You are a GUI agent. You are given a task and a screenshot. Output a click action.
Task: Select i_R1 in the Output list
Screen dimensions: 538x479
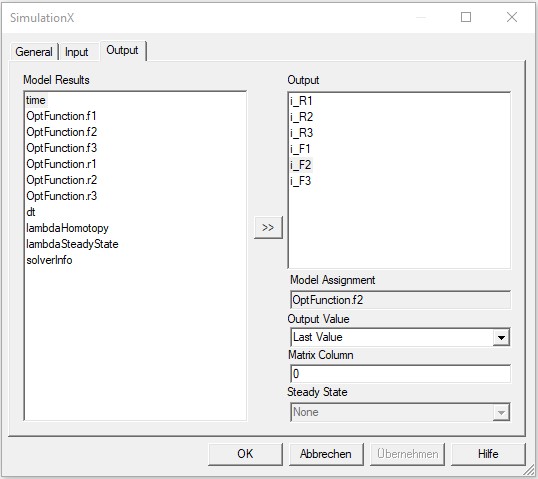[301, 101]
